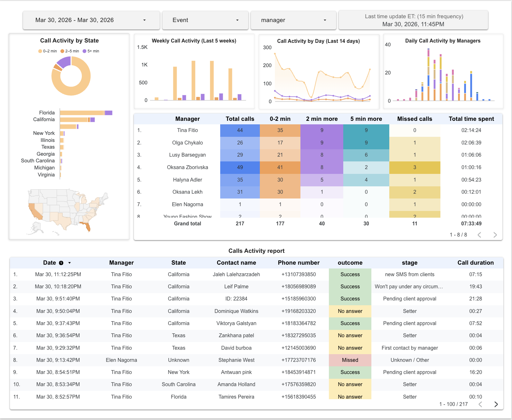Click Oksana Zborivska's missed calls cell
Screen dimensions: 512x420
[x=415, y=167]
